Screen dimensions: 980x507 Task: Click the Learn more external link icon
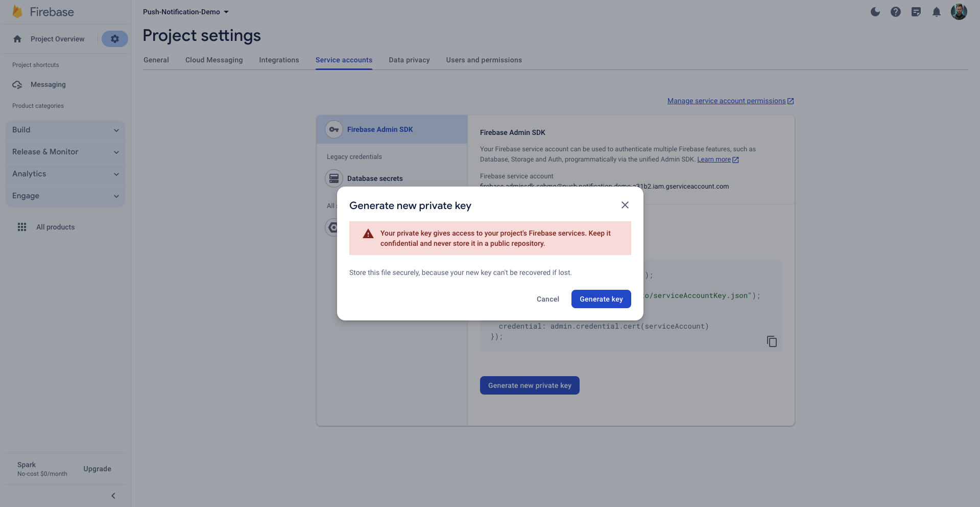(736, 160)
